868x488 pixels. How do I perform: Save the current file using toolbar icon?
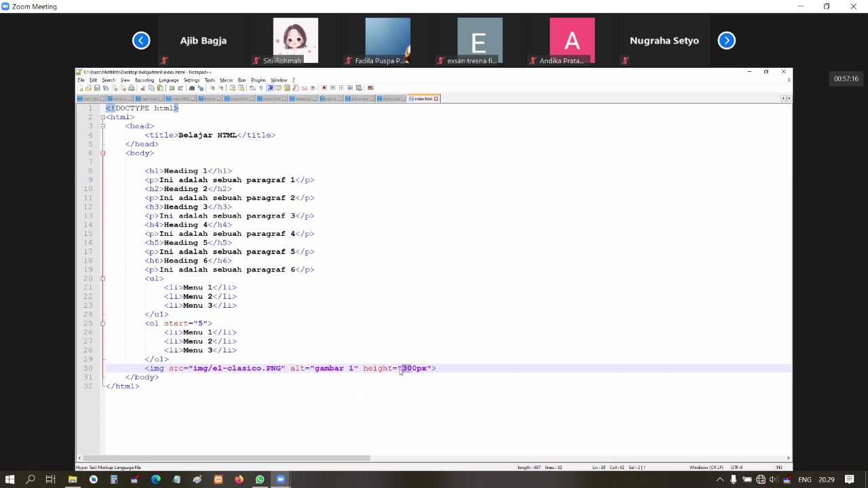point(97,88)
